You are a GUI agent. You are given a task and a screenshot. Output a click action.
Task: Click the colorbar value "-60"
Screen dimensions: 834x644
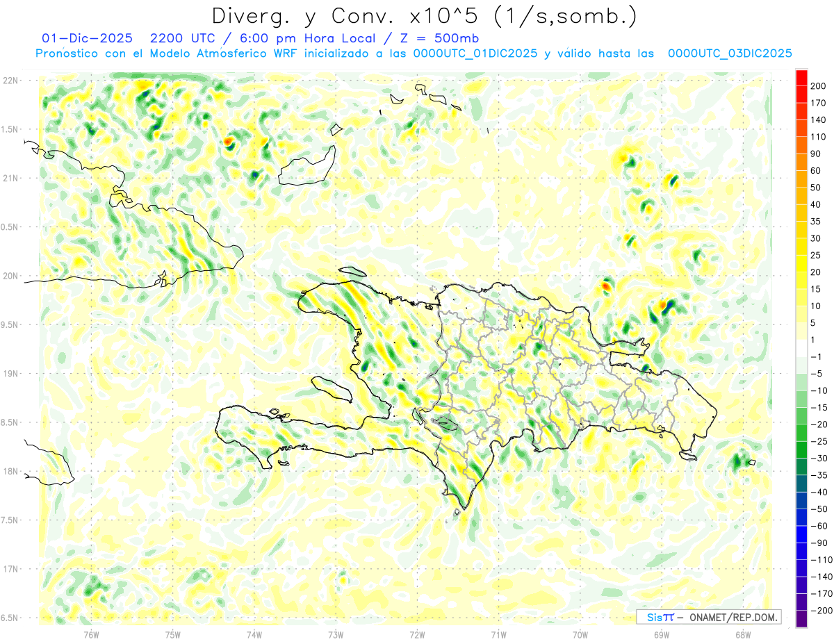821,526
